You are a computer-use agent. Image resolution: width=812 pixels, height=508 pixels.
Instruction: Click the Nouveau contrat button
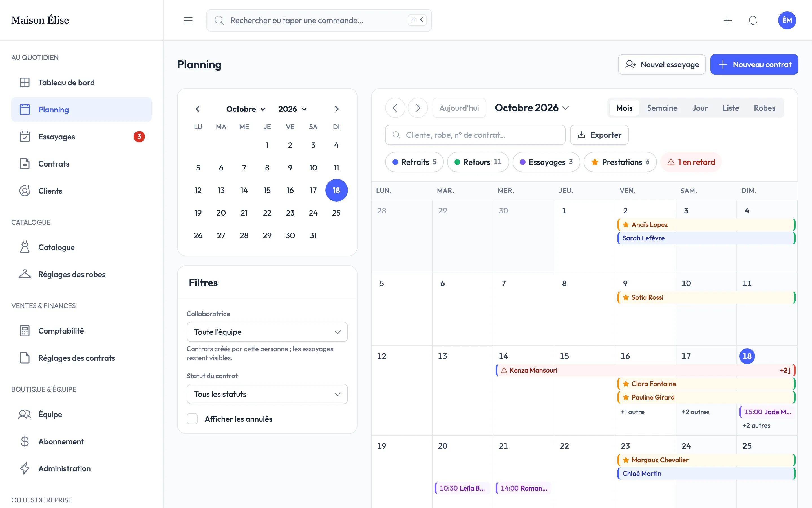pyautogui.click(x=754, y=64)
